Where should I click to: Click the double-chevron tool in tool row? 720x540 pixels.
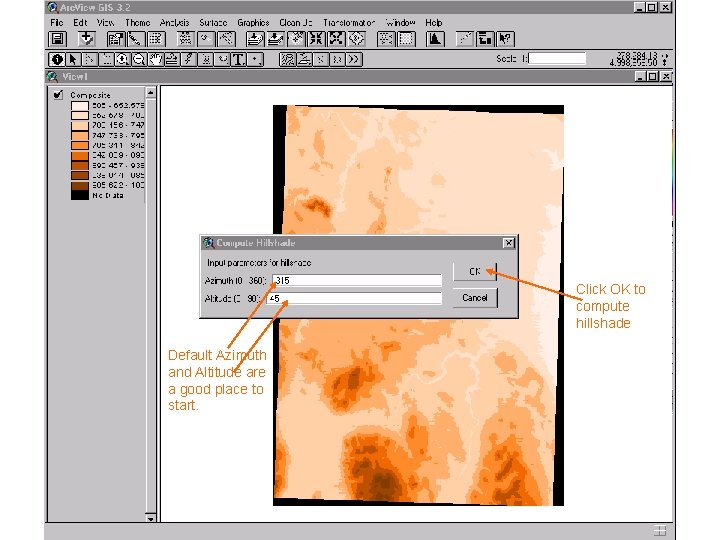coord(354,59)
